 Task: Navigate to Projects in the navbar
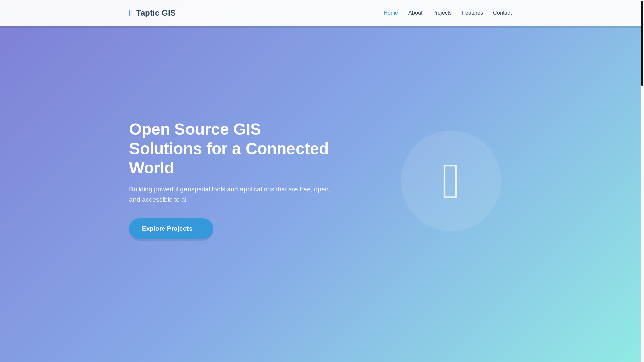(x=442, y=13)
